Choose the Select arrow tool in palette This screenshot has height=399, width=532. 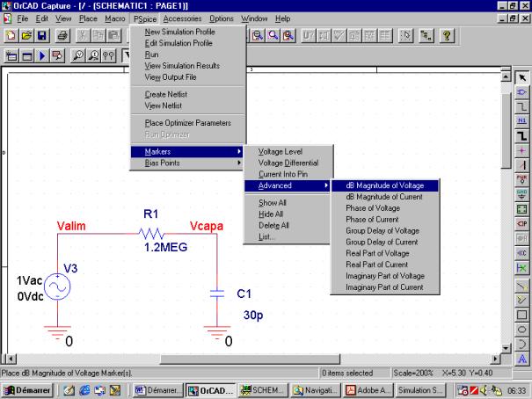pyautogui.click(x=521, y=77)
